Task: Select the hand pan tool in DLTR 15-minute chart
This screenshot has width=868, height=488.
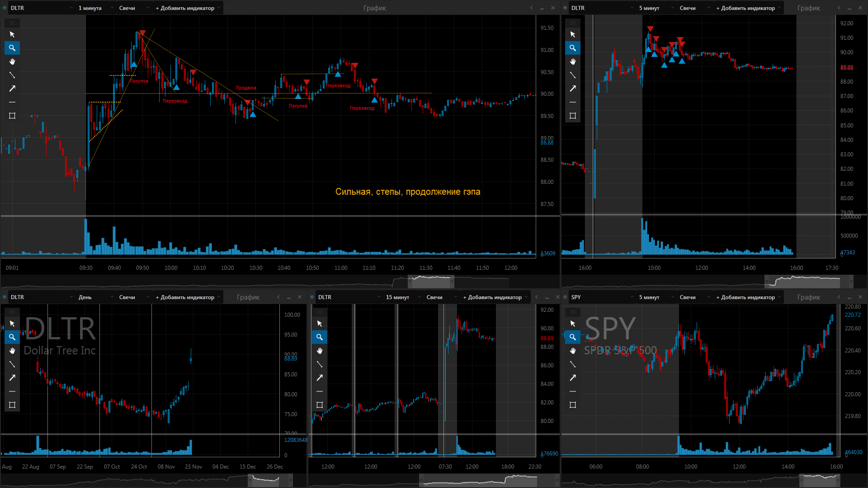Action: pyautogui.click(x=320, y=351)
